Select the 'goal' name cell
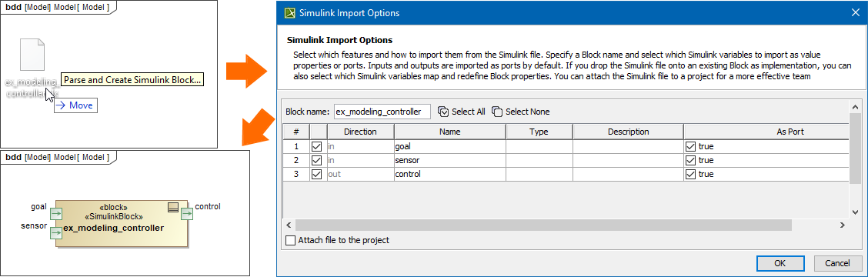 pyautogui.click(x=450, y=147)
